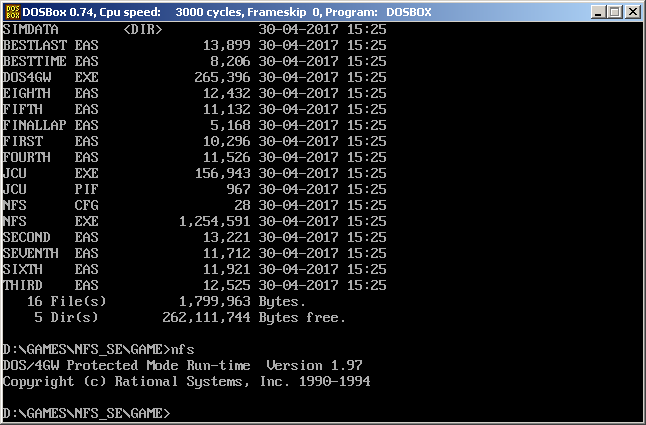Click the DOSBox 0.74 title bar text

[227, 12]
